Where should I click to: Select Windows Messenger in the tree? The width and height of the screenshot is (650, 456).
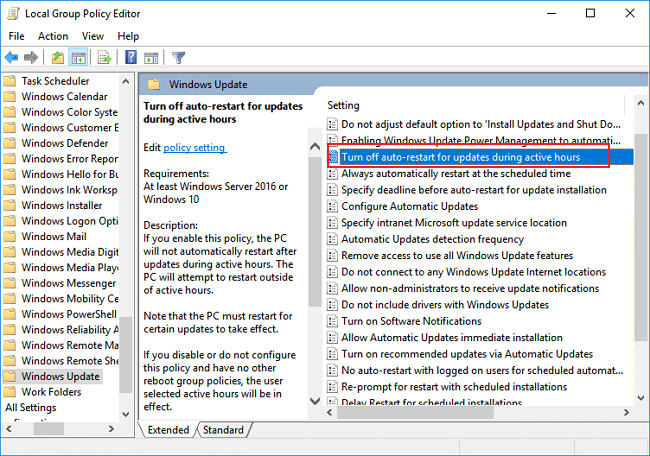pyautogui.click(x=69, y=283)
